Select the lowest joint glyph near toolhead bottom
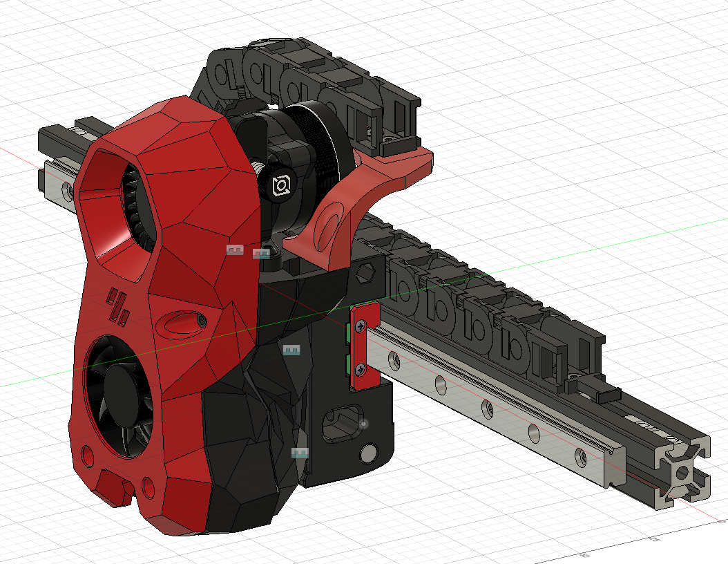This screenshot has height=564, width=728. (x=300, y=453)
